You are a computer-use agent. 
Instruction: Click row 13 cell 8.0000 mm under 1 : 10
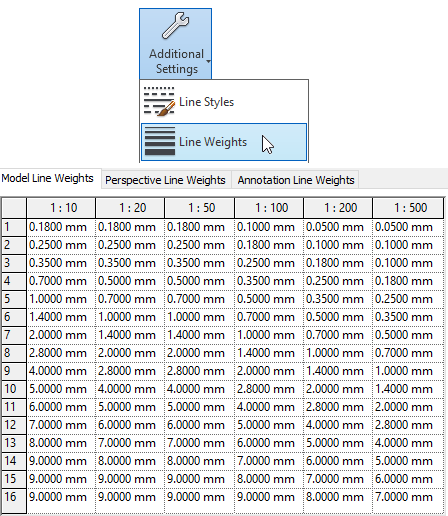point(61,443)
